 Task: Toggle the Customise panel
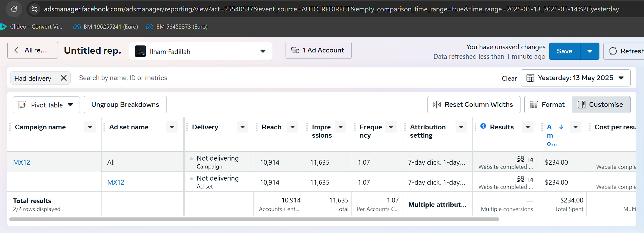click(601, 105)
